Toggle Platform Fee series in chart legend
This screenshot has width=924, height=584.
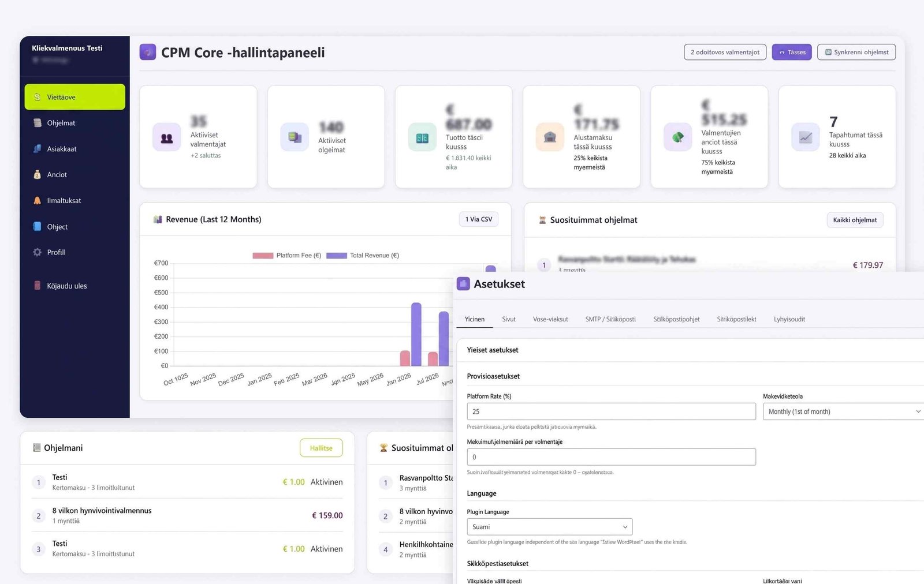coord(287,256)
